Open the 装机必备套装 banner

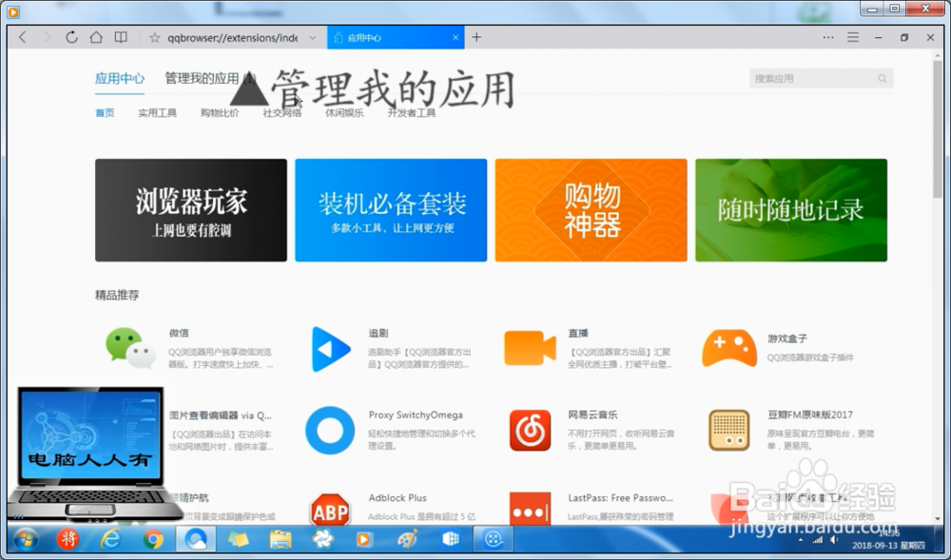tap(391, 210)
